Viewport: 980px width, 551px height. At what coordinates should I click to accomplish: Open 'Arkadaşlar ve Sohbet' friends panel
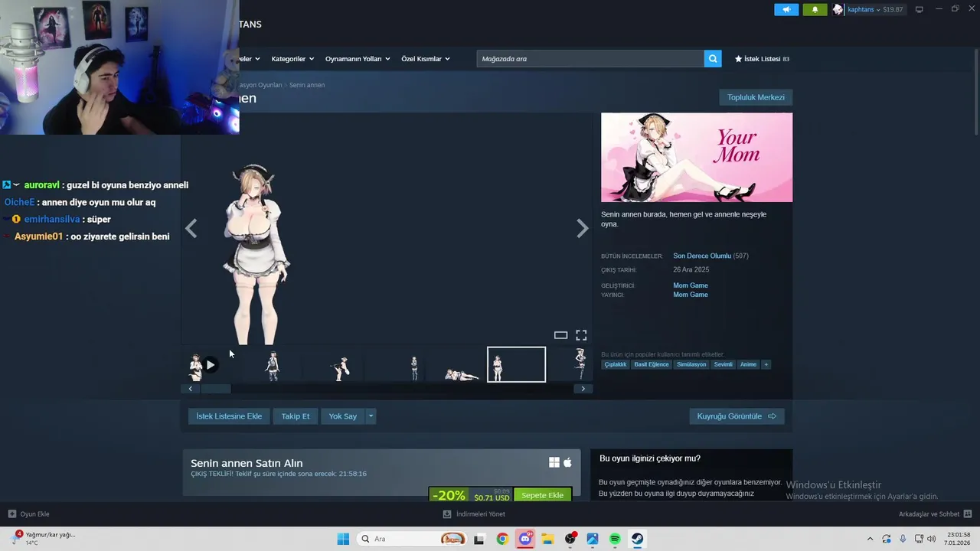pyautogui.click(x=936, y=514)
